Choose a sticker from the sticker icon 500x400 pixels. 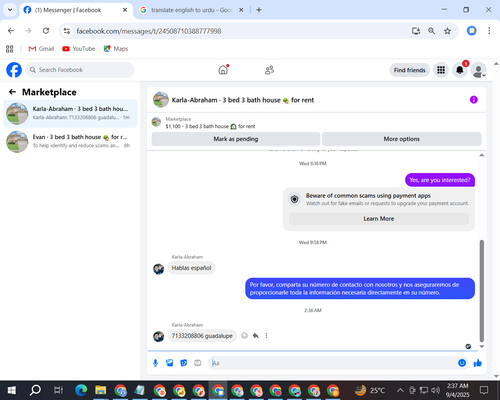(x=184, y=363)
